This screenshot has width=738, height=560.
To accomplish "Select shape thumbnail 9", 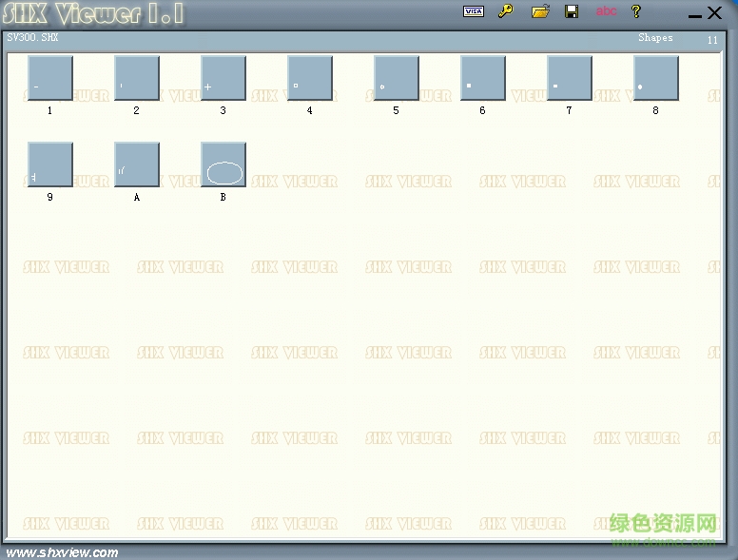I will (x=50, y=164).
